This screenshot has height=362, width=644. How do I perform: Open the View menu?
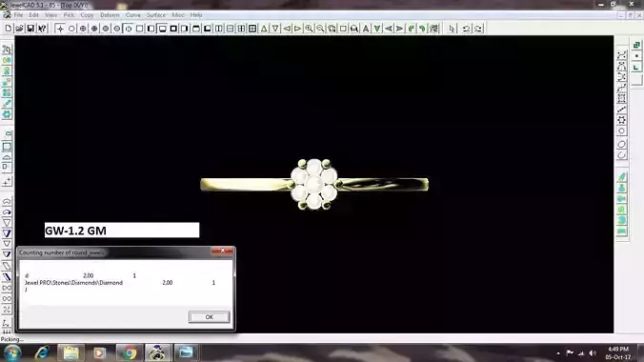tap(50, 15)
